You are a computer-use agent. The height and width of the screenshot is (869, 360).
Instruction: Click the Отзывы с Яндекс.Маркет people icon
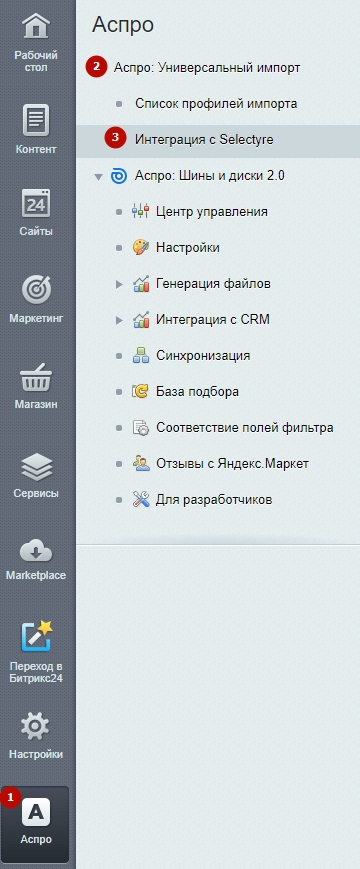(x=141, y=463)
